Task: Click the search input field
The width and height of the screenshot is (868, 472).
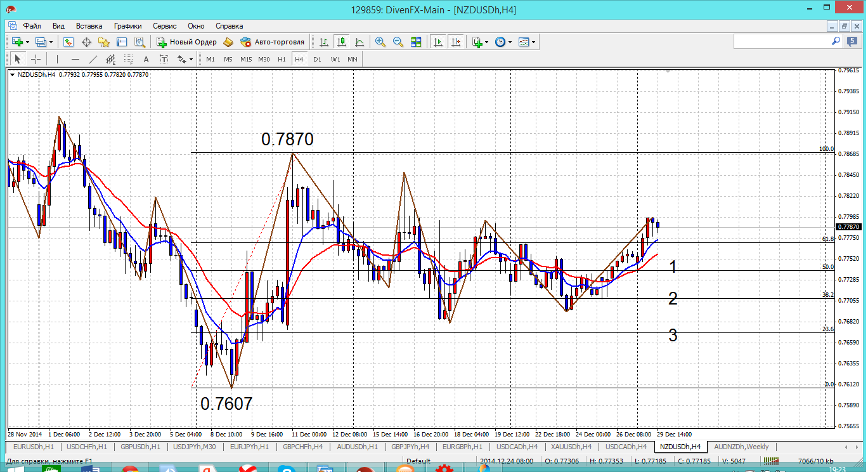Action: (x=781, y=41)
